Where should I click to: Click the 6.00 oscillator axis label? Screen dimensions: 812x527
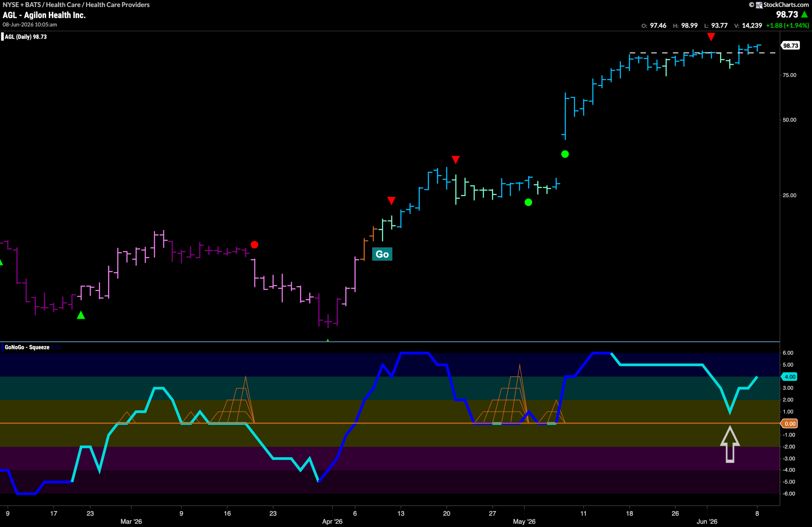coord(788,353)
